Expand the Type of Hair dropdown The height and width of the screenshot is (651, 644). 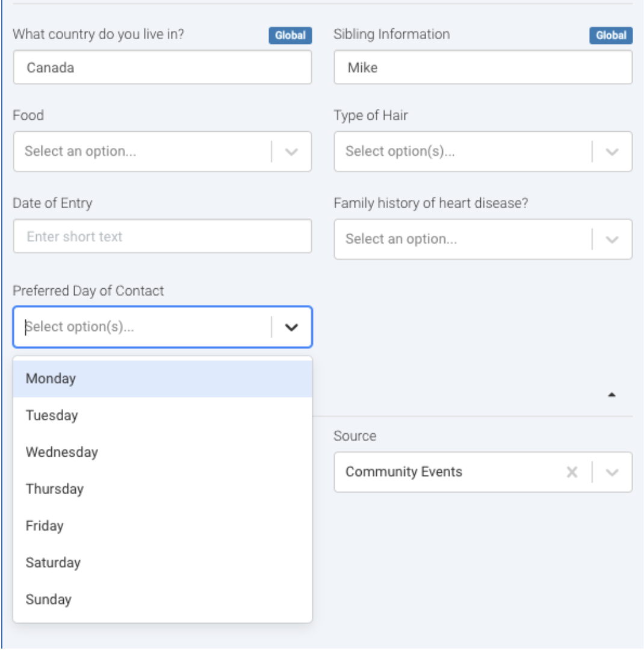coord(612,152)
